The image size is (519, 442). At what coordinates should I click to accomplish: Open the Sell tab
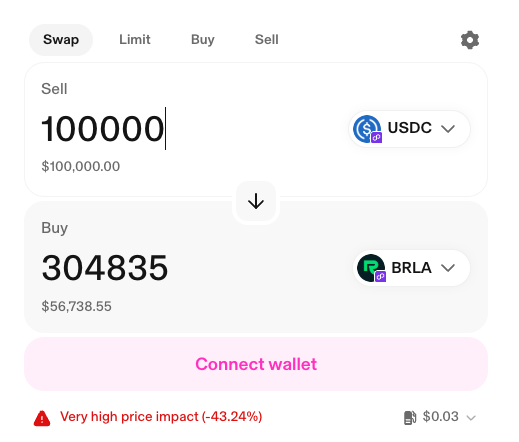pyautogui.click(x=267, y=40)
